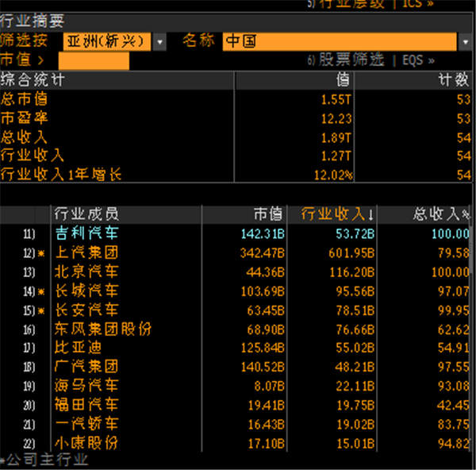Click the 综合统计 section header
Viewport: 476px width, 470px height.
(x=117, y=80)
